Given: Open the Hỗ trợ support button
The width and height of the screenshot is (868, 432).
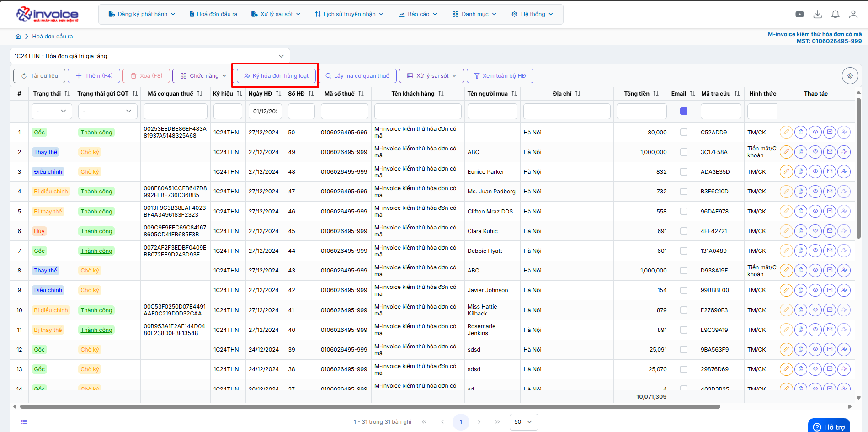Looking at the screenshot, I should (829, 426).
